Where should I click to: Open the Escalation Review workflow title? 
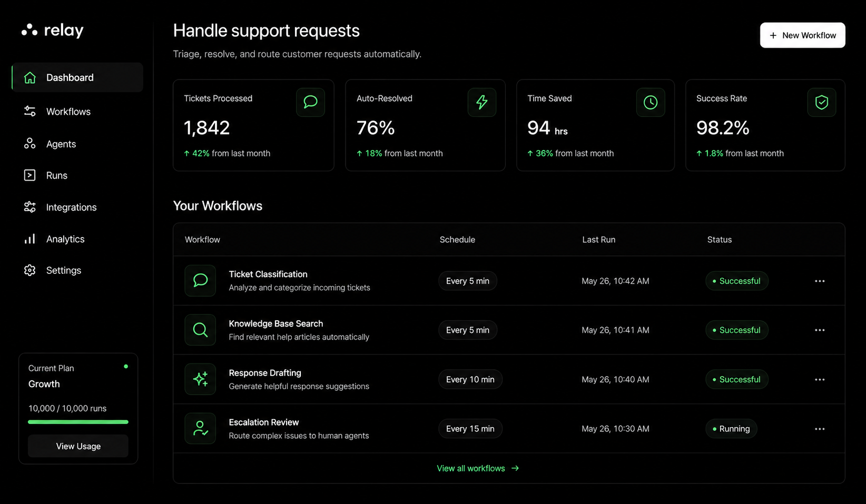(x=264, y=422)
